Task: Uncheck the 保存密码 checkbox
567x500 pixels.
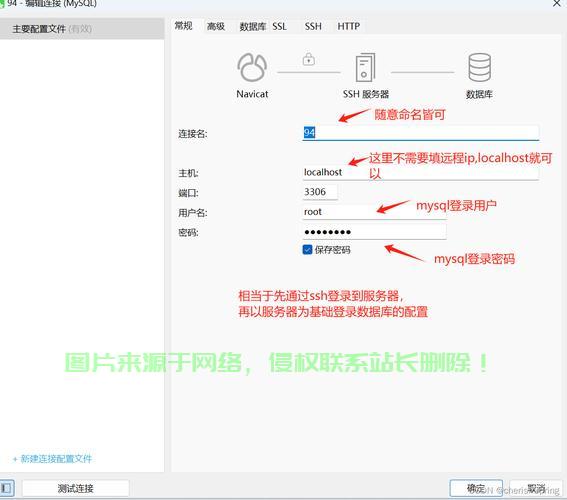Action: point(307,249)
